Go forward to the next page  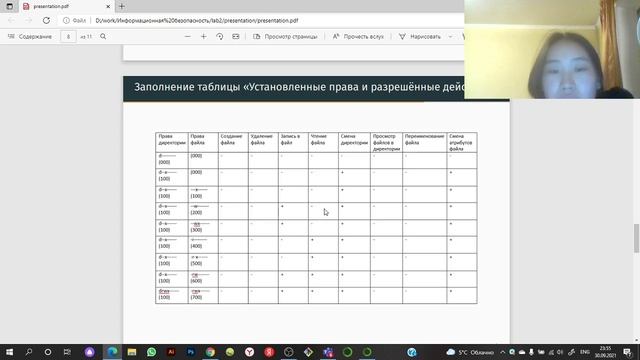pos(29,20)
